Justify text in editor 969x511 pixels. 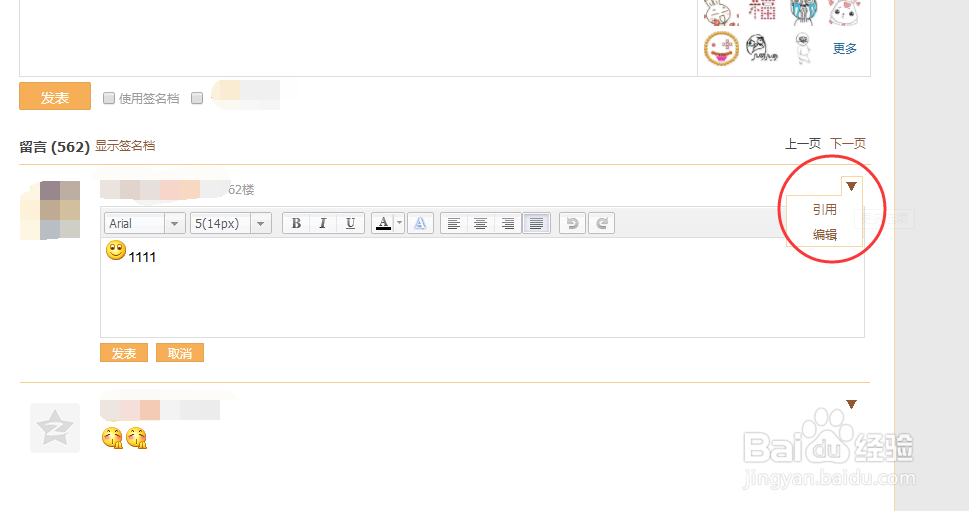(536, 223)
